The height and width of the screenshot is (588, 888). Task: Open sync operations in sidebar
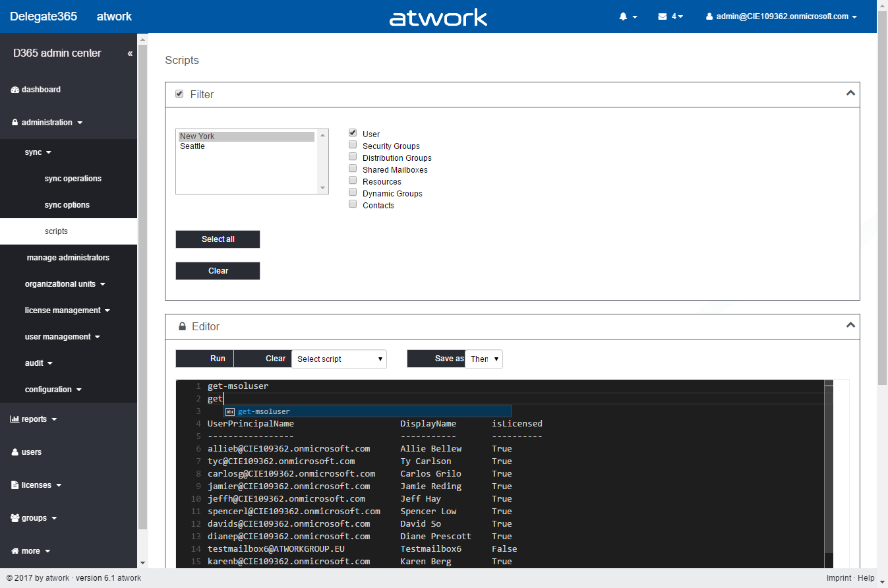click(x=73, y=179)
